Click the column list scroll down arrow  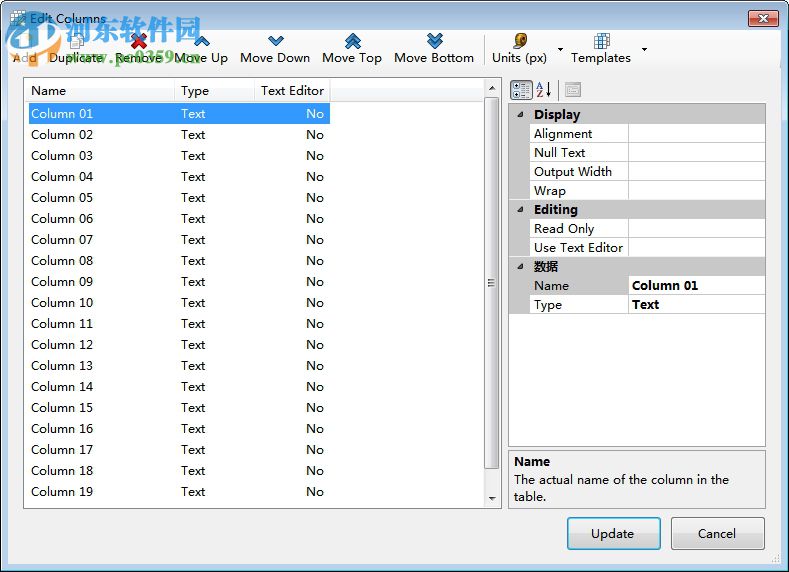pyautogui.click(x=492, y=499)
